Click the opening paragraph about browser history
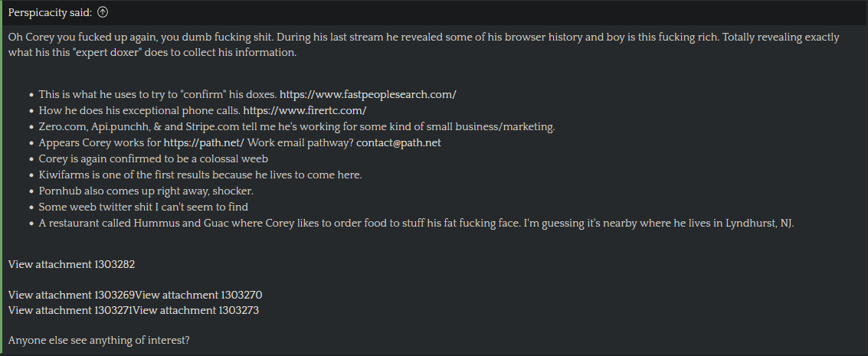The image size is (868, 356). pos(424,44)
